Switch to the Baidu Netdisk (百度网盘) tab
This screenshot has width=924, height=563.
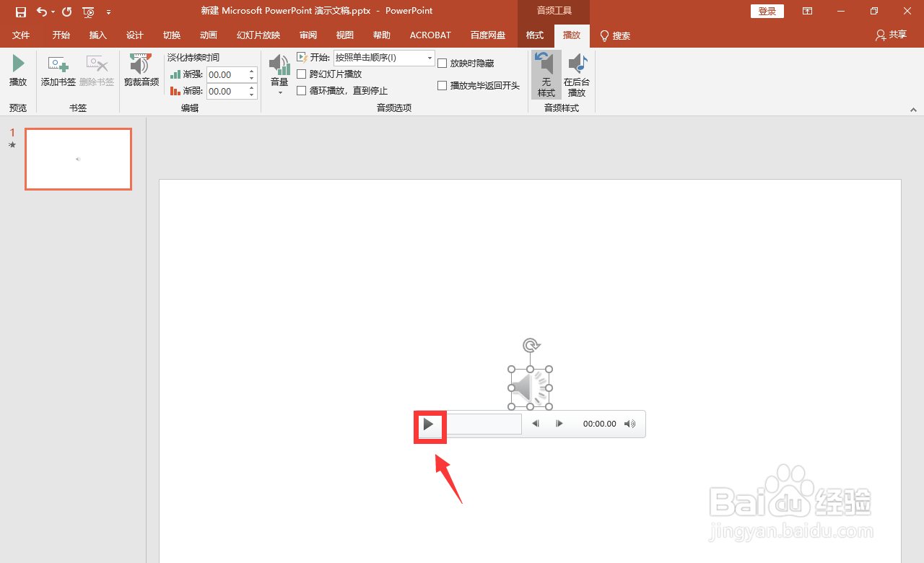point(488,35)
